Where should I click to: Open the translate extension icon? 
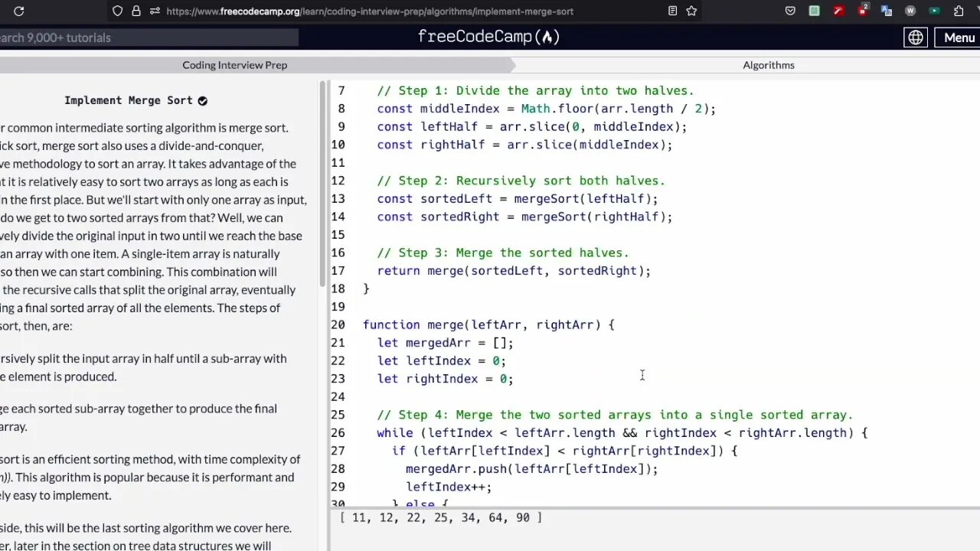click(x=887, y=11)
